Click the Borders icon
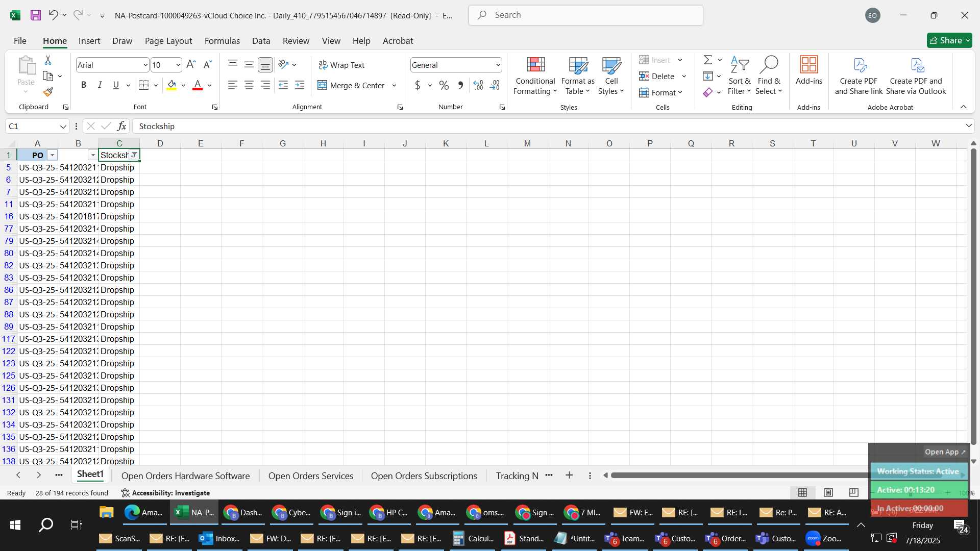The height and width of the screenshot is (551, 980). pos(144,85)
